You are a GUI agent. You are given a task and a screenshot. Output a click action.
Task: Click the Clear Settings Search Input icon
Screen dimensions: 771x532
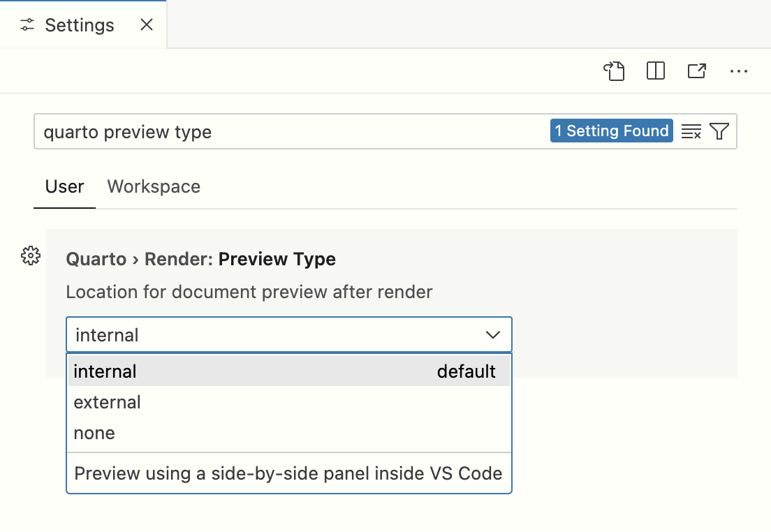691,131
